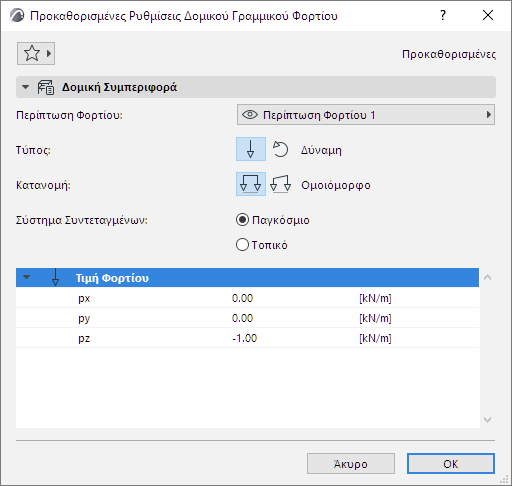Close the dialog window
Image resolution: width=512 pixels, height=486 pixels.
(488, 15)
